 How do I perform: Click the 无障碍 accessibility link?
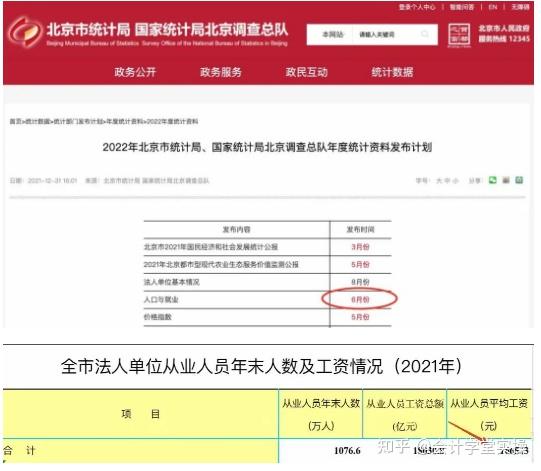pos(520,7)
